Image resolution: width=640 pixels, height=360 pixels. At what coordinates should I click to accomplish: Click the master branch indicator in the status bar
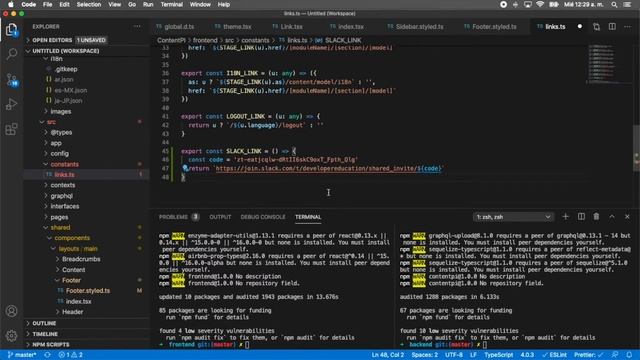tap(22, 355)
